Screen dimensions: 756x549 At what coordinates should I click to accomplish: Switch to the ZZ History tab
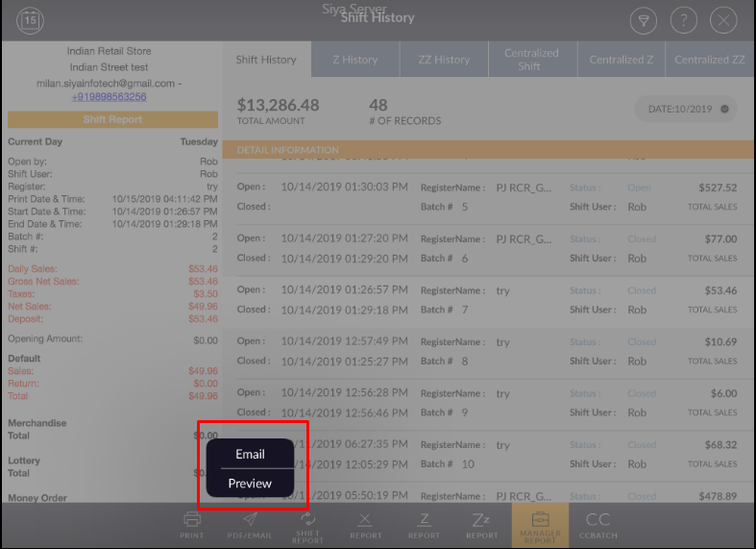(444, 60)
